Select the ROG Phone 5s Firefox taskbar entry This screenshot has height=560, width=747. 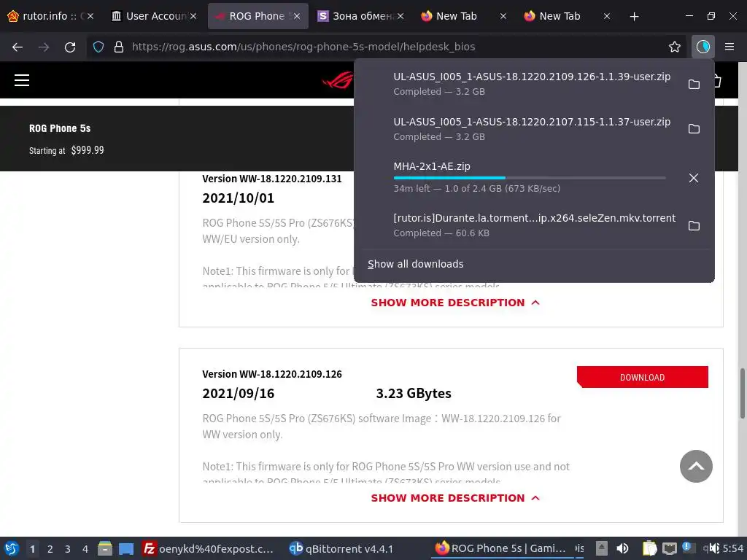coord(500,548)
